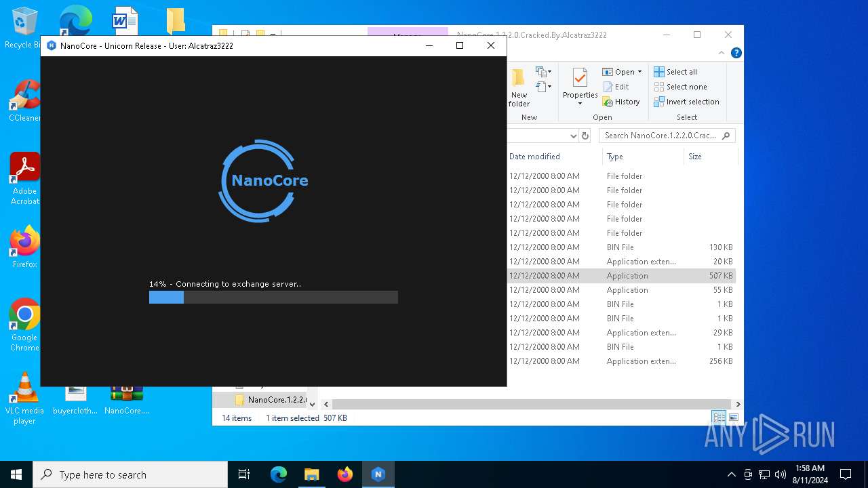The image size is (868, 488).
Task: Open VLC media player desktop shortcut
Action: pos(24,399)
